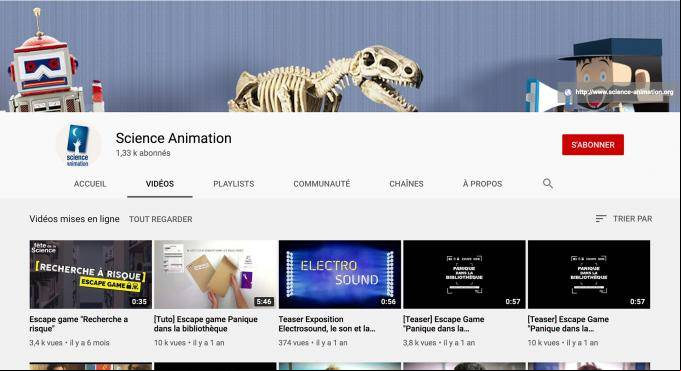Go to the Communauté tab
The height and width of the screenshot is (371, 681).
tap(322, 184)
